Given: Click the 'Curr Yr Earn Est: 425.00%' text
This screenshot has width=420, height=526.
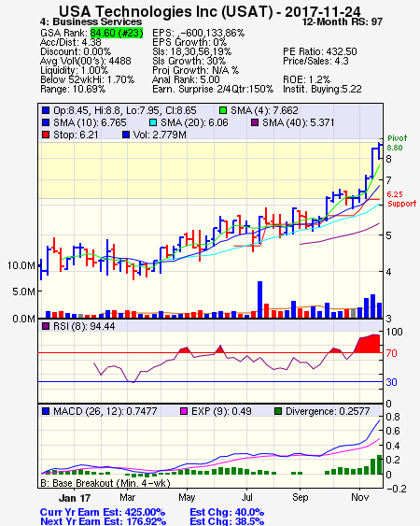Looking at the screenshot, I should [103, 513].
